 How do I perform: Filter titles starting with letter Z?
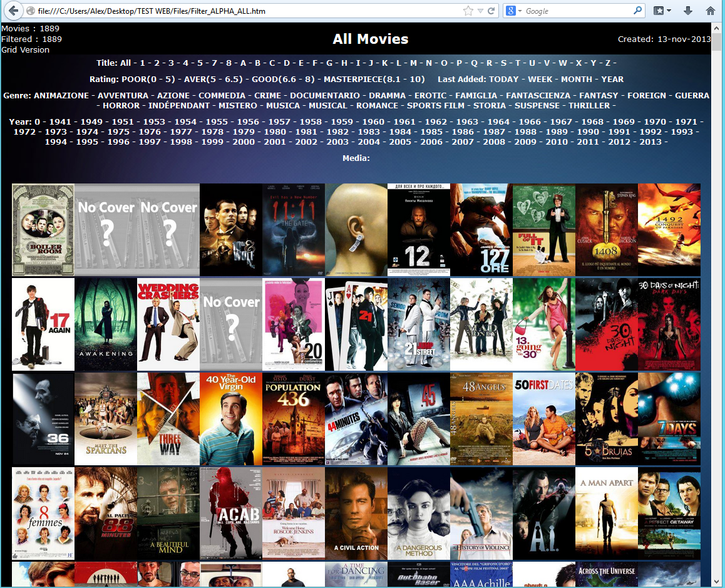pos(608,63)
